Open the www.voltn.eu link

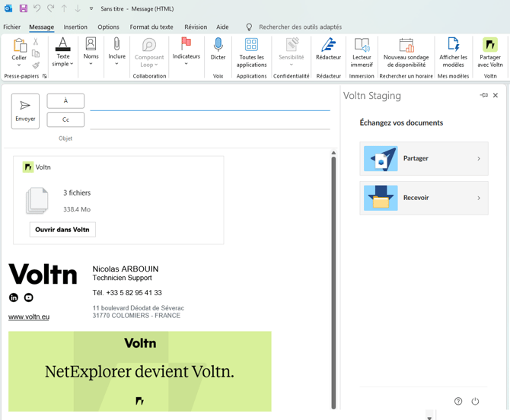click(29, 317)
